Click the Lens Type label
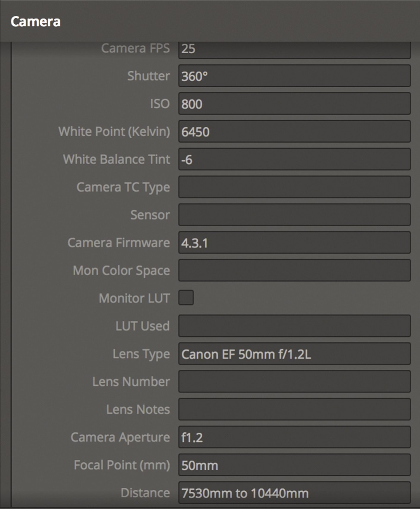The width and height of the screenshot is (420, 509). point(141,354)
